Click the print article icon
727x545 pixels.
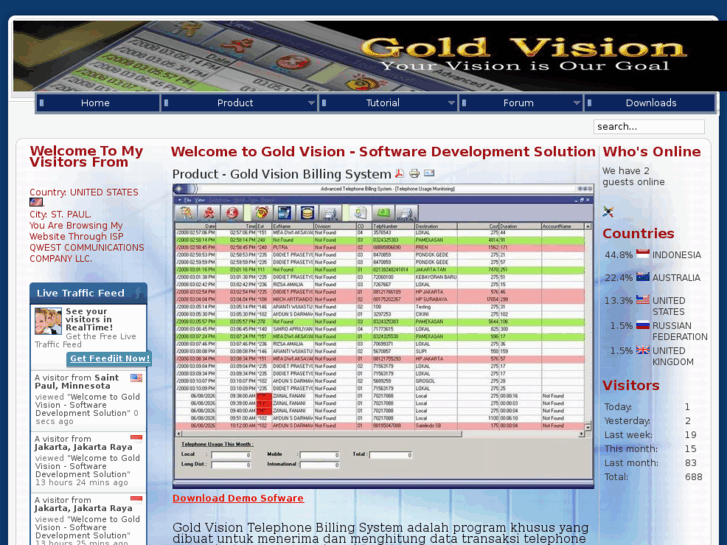(x=415, y=173)
